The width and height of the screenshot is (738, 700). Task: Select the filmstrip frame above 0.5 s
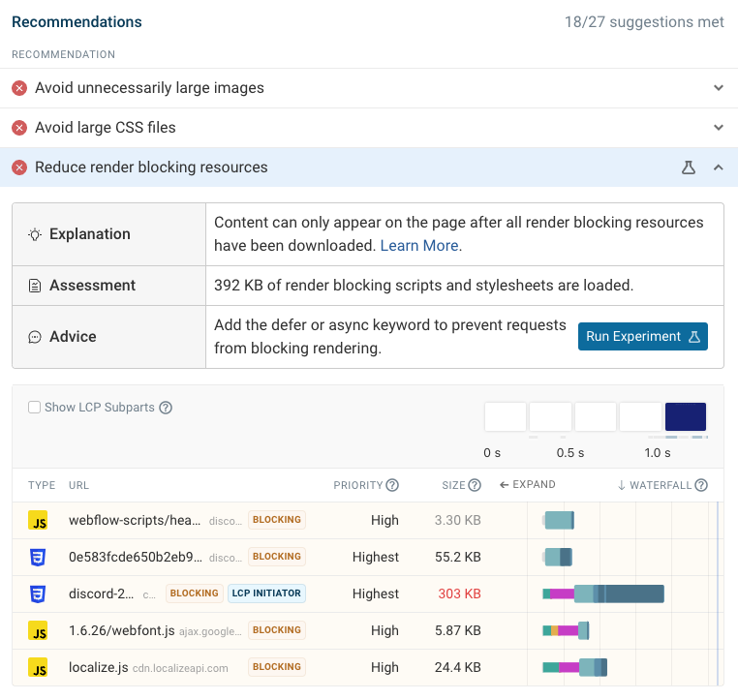pos(550,416)
